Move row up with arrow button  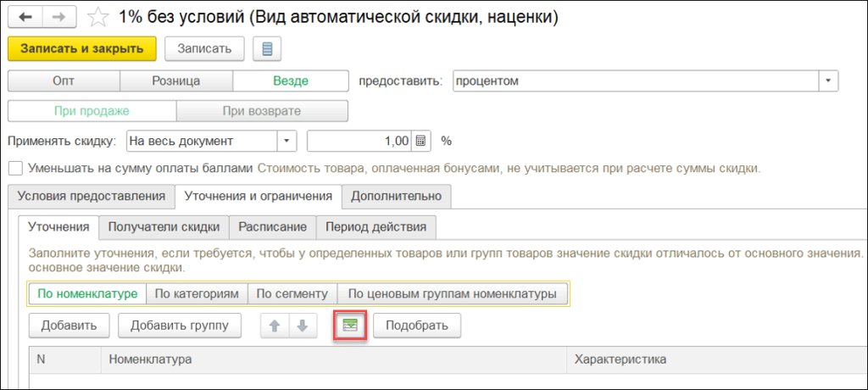[x=275, y=325]
